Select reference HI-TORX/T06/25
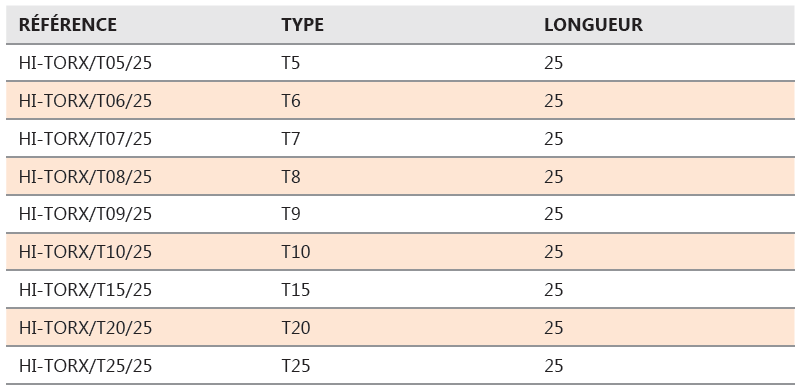Screen dimensions: 801x391 click(85, 101)
